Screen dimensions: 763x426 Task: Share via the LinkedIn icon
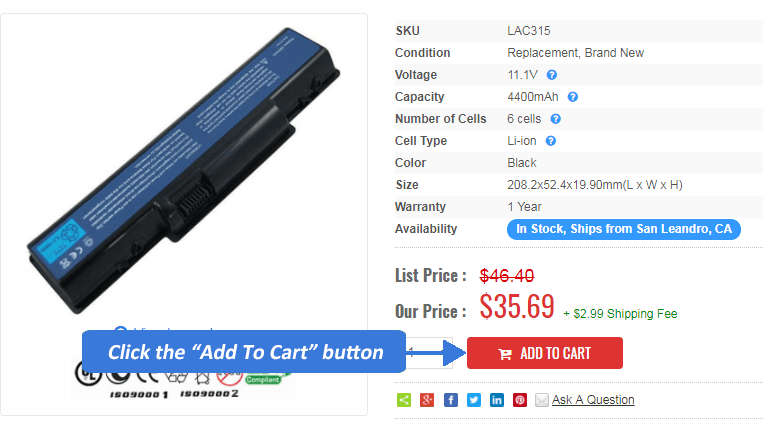pos(496,400)
